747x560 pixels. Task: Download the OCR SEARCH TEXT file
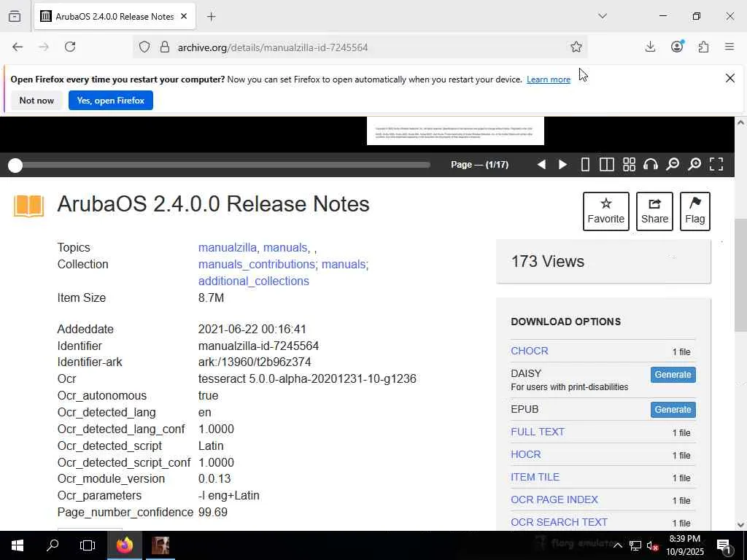click(559, 522)
